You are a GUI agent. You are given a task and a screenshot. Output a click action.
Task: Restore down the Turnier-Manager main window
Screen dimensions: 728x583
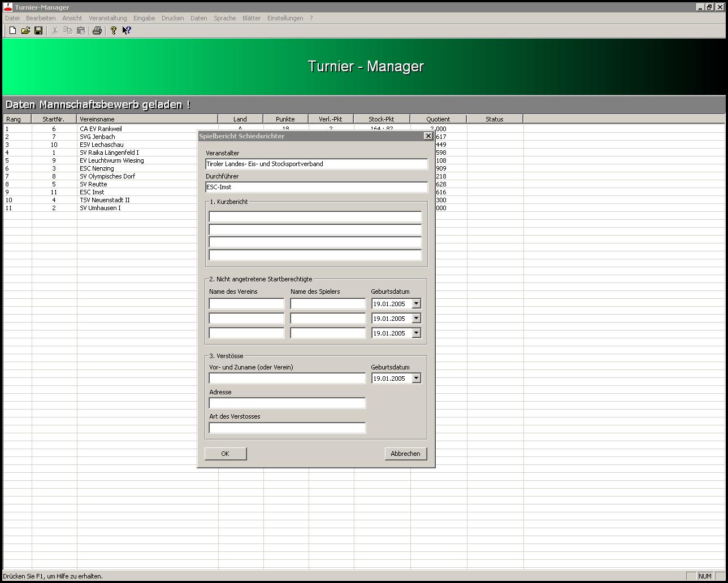(709, 7)
